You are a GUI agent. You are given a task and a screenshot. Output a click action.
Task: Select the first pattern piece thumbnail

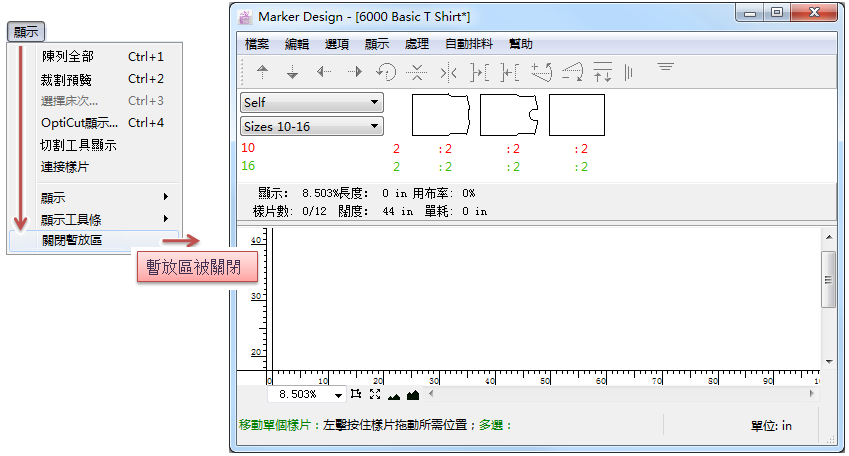point(441,115)
